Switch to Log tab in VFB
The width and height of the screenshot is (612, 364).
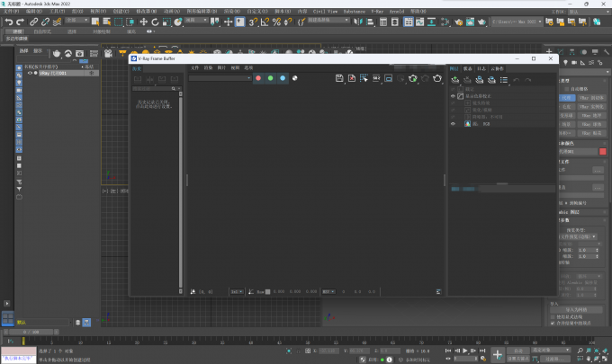tap(481, 68)
